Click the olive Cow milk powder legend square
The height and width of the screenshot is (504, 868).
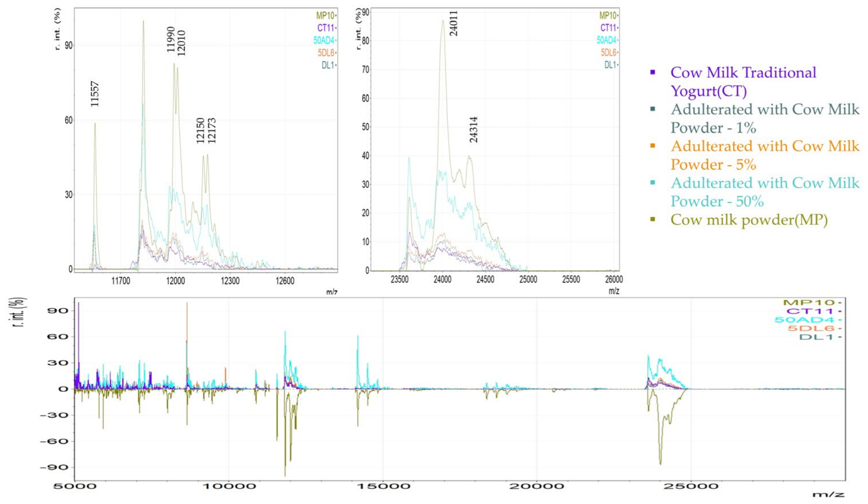[652, 220]
